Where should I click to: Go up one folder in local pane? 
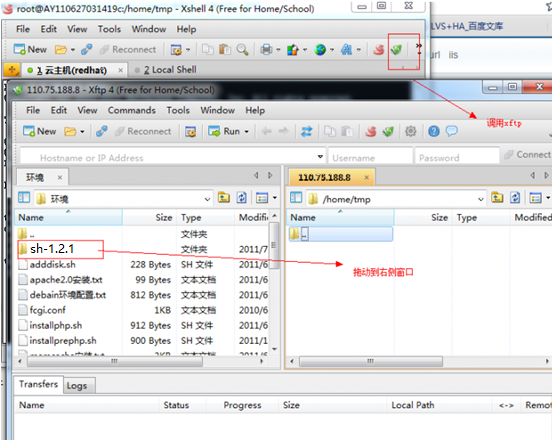(x=224, y=198)
